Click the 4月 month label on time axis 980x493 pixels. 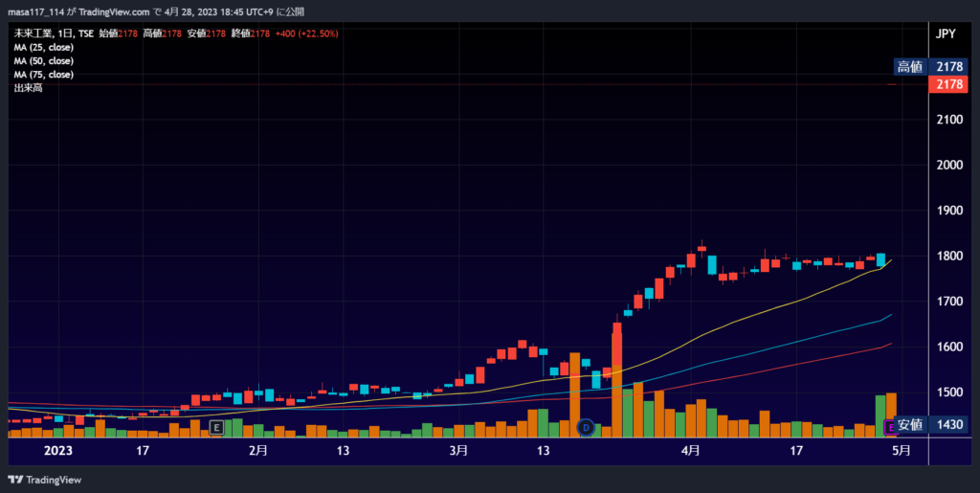[691, 451]
